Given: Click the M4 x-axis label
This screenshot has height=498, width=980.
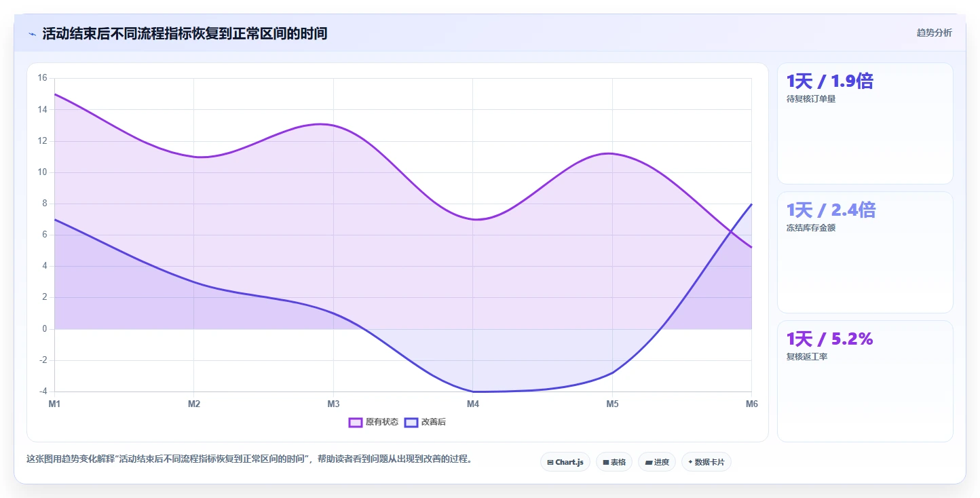Looking at the screenshot, I should click(x=473, y=404).
